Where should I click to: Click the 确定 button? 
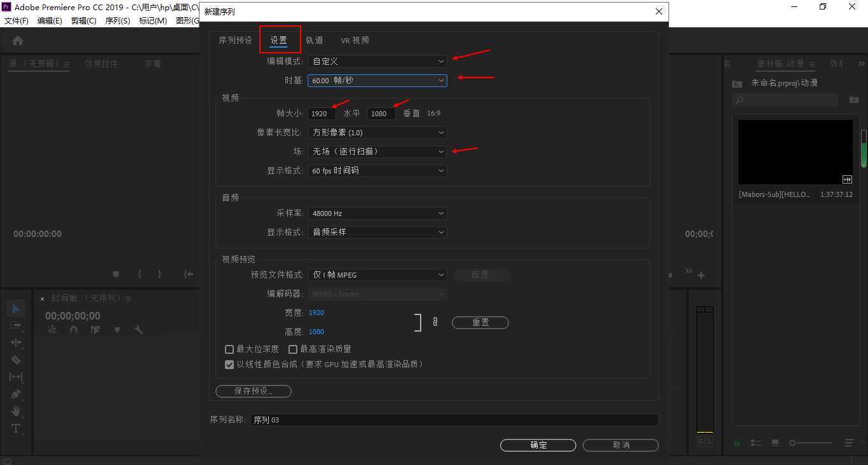[x=538, y=445]
